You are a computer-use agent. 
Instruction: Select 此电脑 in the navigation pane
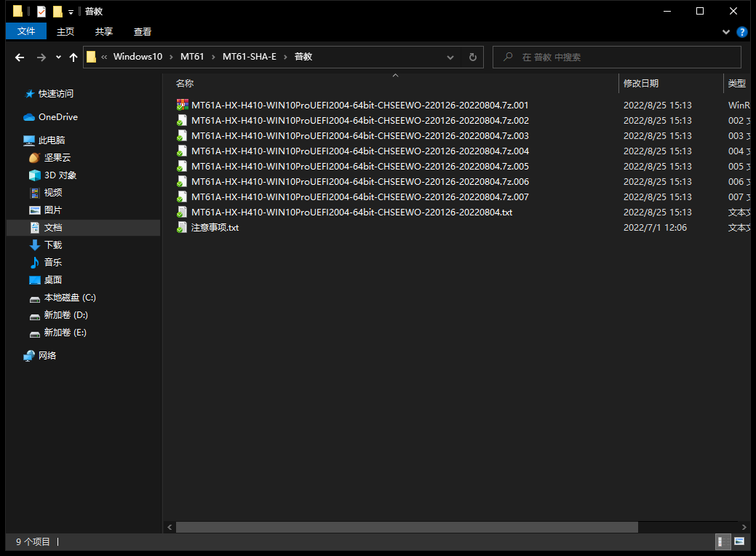click(52, 140)
